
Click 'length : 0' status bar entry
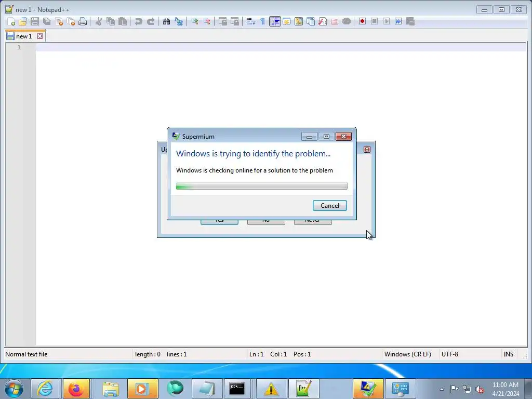tap(148, 354)
